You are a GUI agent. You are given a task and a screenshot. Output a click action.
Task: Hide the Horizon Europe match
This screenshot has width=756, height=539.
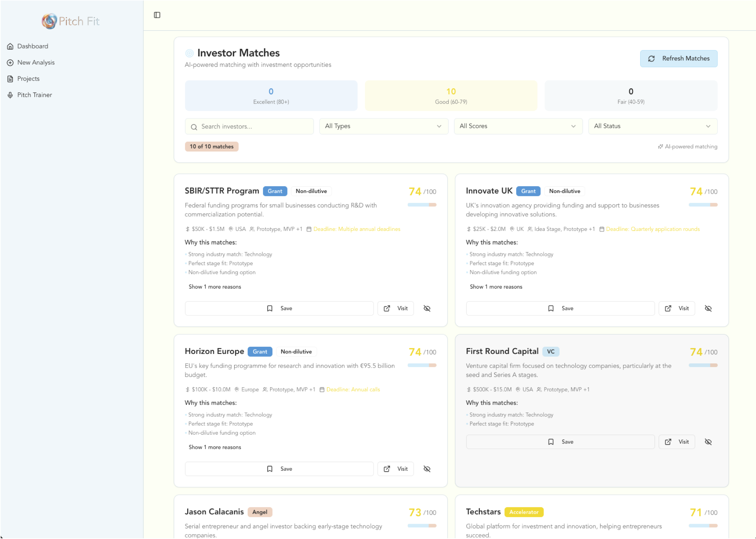pos(427,469)
